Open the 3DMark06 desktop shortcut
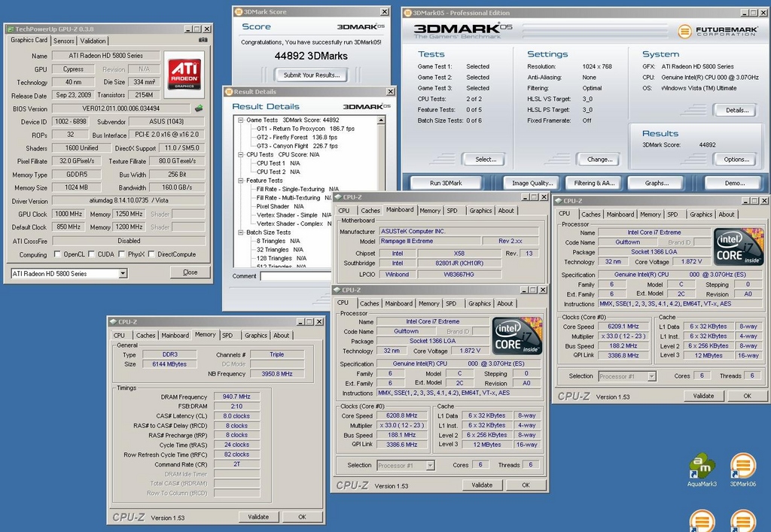 (743, 470)
